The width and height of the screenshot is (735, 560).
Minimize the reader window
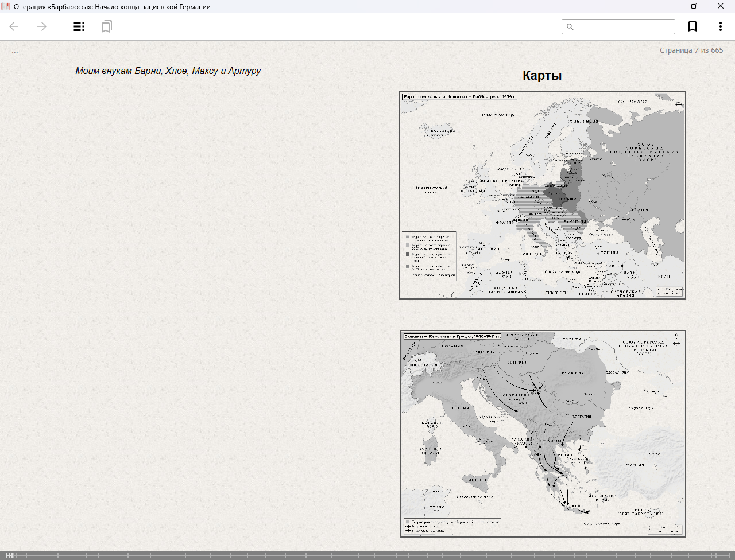668,6
